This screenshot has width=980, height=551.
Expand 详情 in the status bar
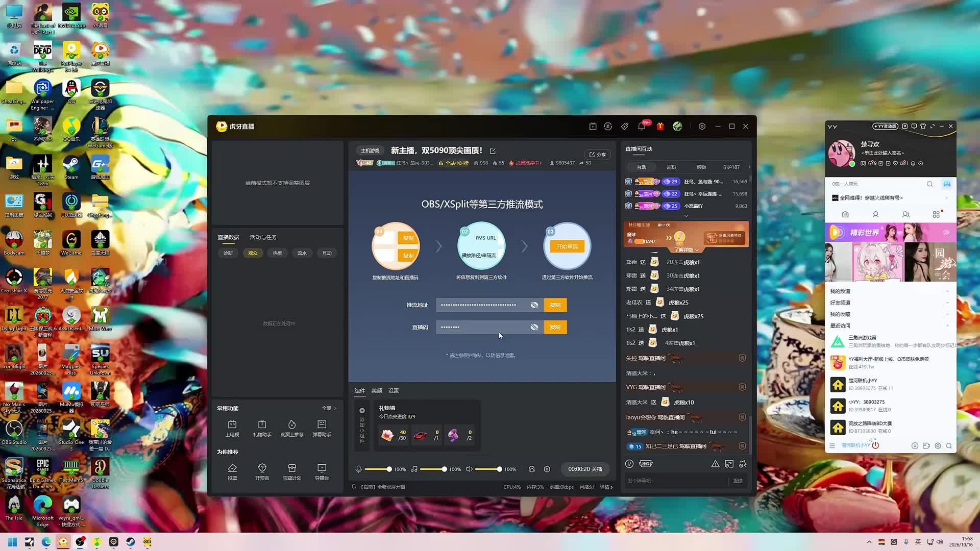click(606, 487)
